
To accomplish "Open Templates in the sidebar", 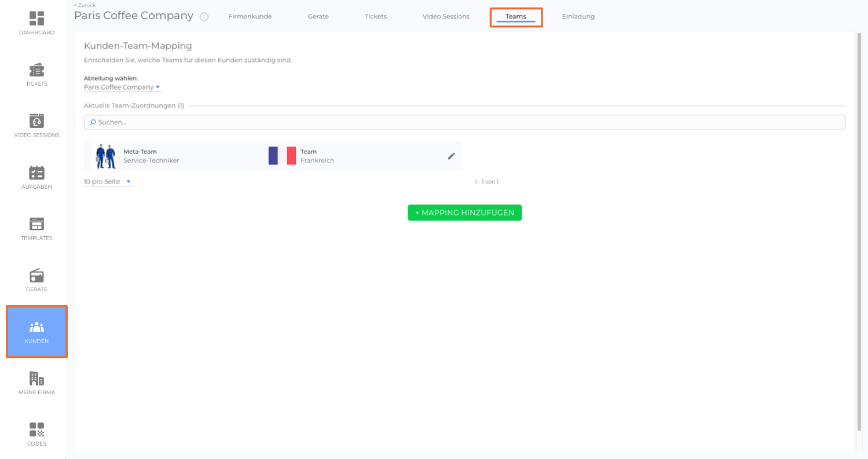I will pyautogui.click(x=36, y=229).
